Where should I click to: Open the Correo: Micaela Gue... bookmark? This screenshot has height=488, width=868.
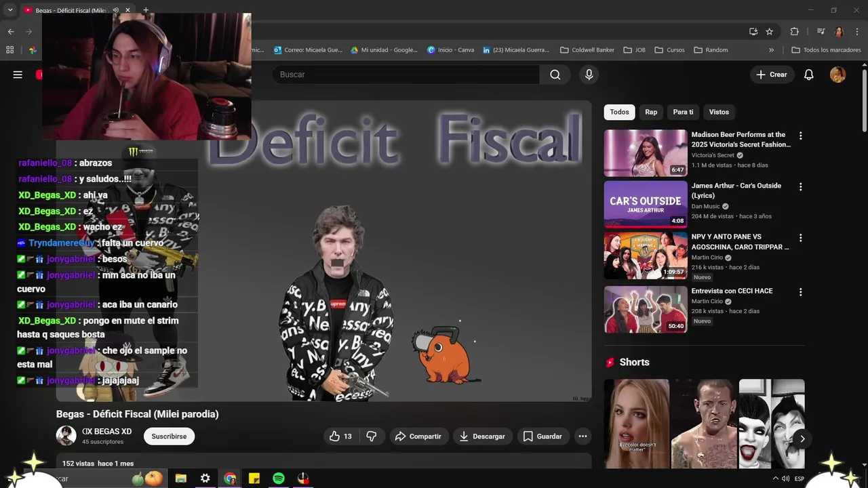pos(308,49)
